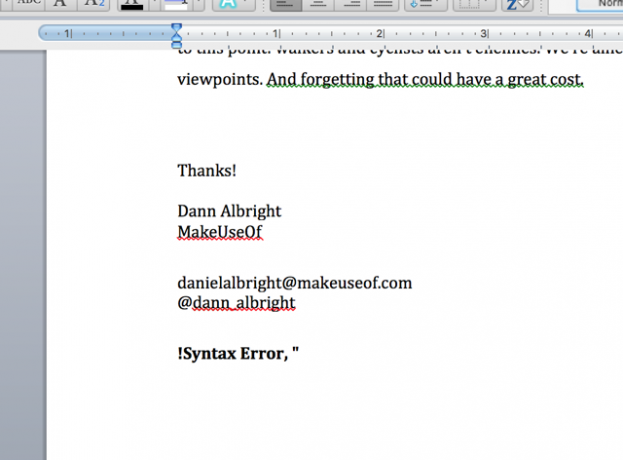623x460 pixels.
Task: Toggle the ABC strikethrough button
Action: click(29, 5)
